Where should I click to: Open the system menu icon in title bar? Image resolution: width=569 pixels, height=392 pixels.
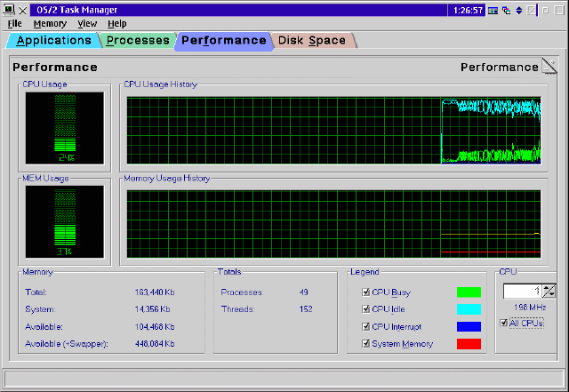click(8, 10)
